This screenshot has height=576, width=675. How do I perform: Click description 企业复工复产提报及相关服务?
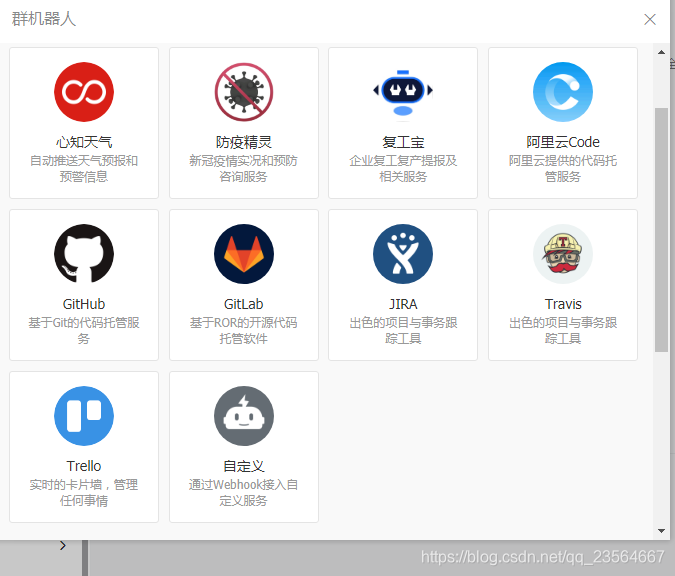click(x=403, y=168)
